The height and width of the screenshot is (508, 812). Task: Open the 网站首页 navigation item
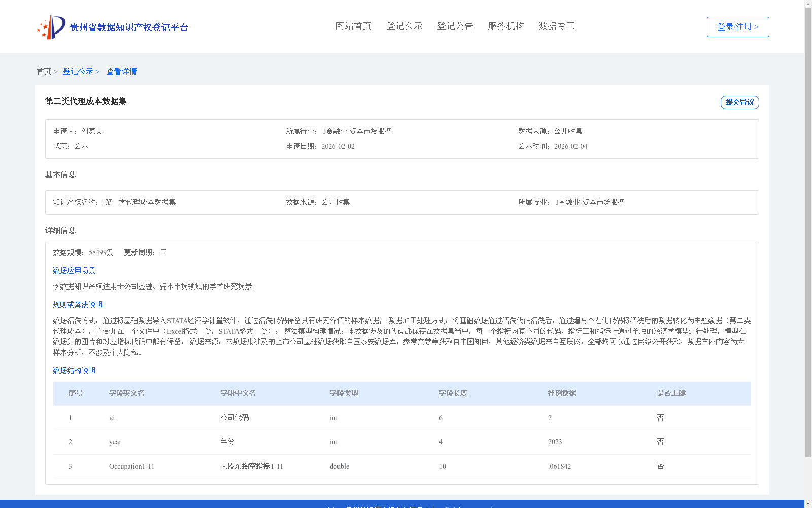(x=354, y=26)
